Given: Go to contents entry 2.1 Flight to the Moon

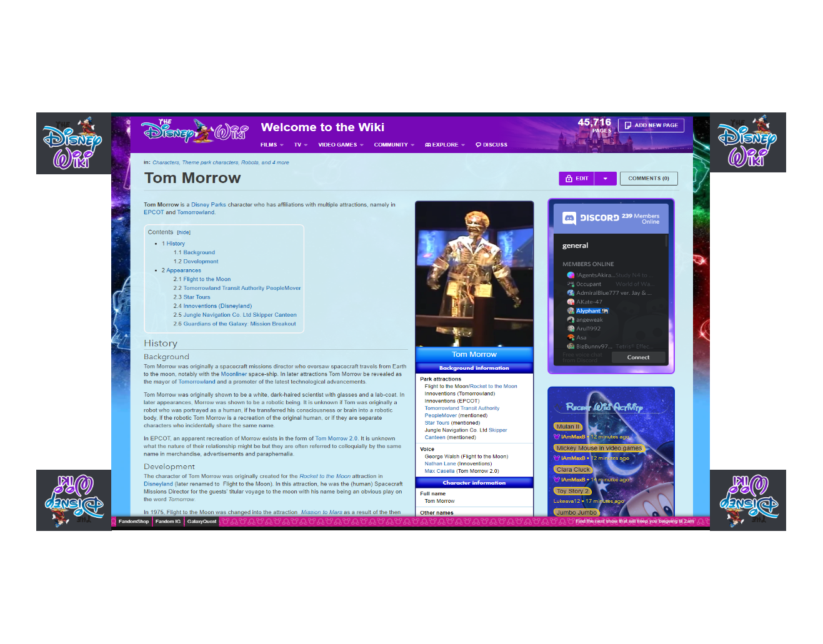Looking at the screenshot, I should [202, 280].
